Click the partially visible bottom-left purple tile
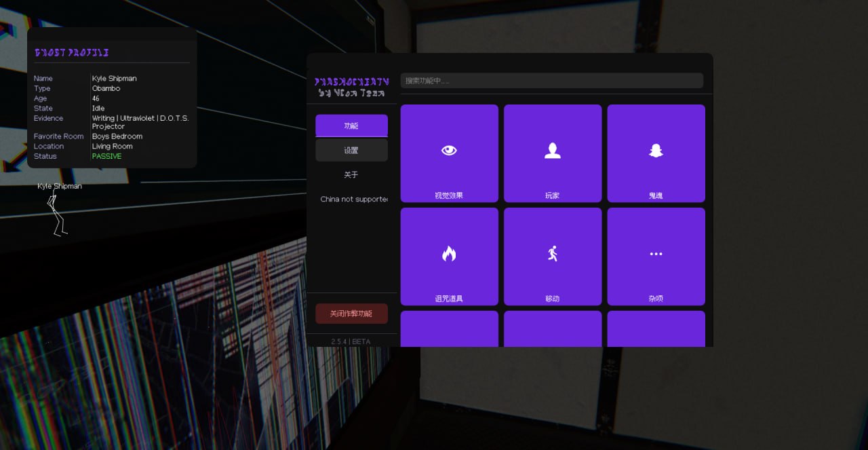Screen dimensions: 868x450 pos(449,329)
